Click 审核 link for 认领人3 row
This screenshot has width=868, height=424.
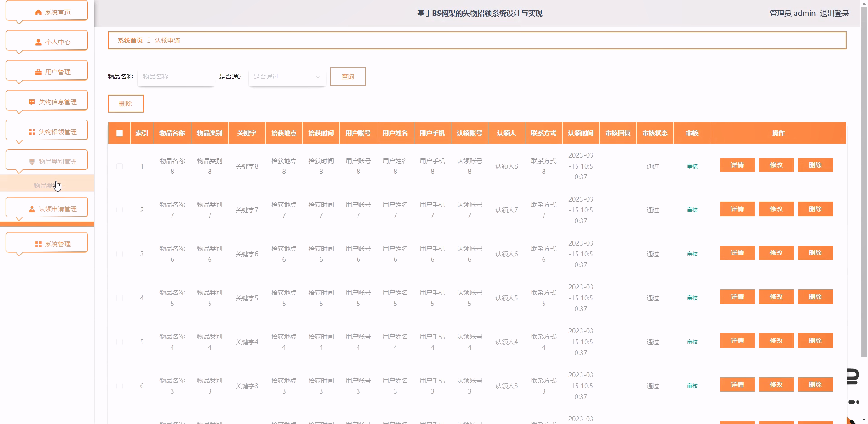click(x=692, y=386)
